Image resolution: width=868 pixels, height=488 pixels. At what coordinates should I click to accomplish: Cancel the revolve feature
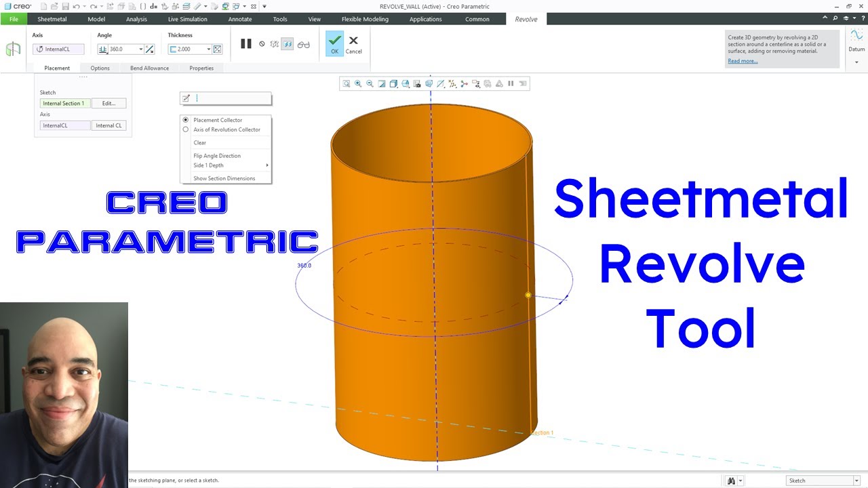[353, 45]
